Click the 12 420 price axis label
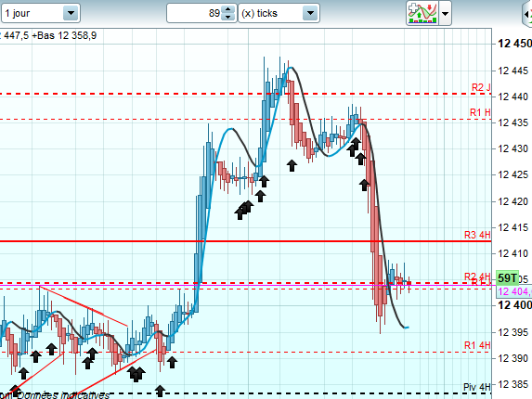Screen dimensions: 532x399 [x=513, y=201]
